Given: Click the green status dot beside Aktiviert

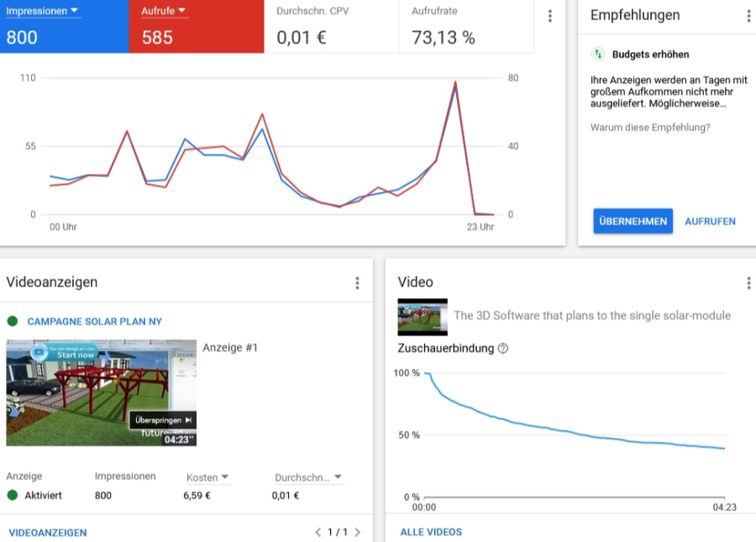Looking at the screenshot, I should (13, 495).
